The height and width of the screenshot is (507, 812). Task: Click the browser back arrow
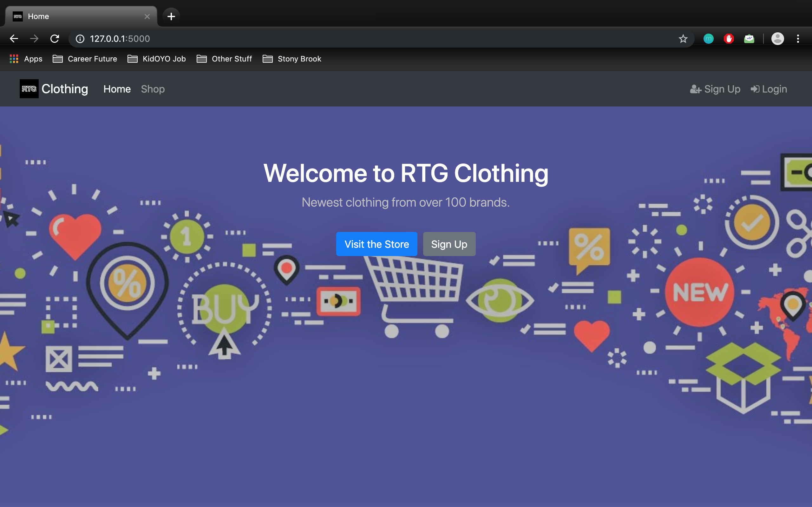pyautogui.click(x=14, y=39)
